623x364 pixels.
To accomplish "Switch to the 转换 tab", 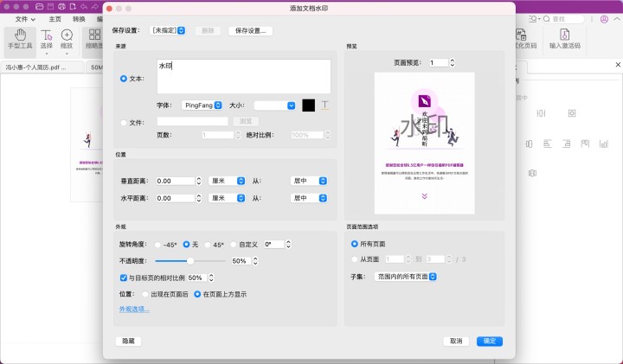I will [79, 18].
